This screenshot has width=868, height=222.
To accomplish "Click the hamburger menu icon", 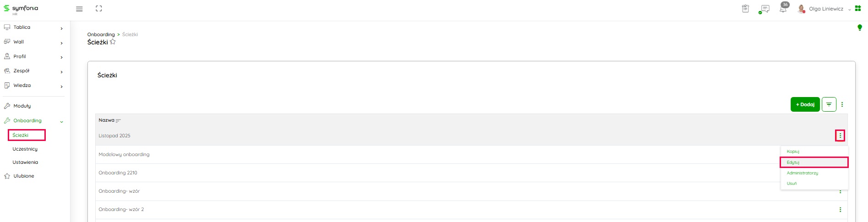I will tap(79, 9).
